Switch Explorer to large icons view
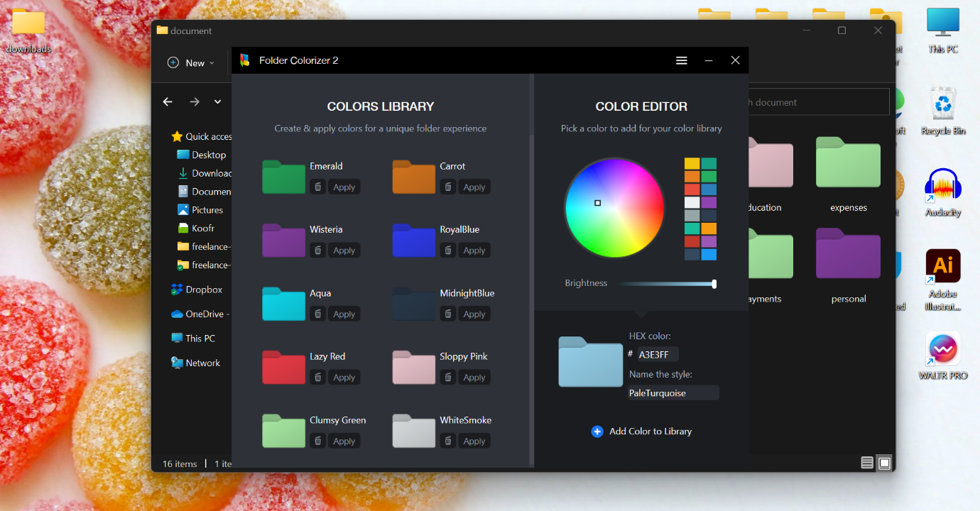 884,463
